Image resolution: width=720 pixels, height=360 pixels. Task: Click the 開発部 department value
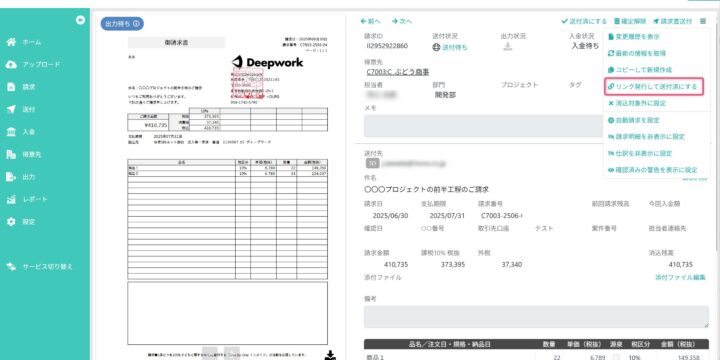tap(445, 95)
